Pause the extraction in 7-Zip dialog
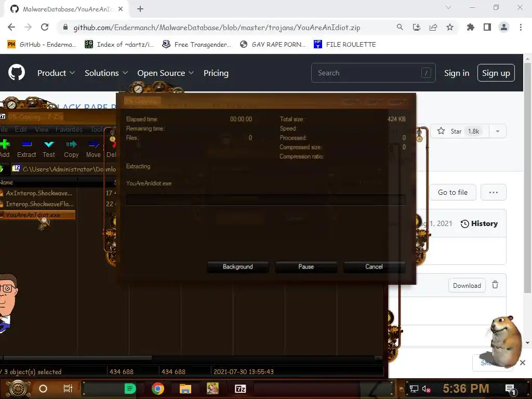532x399 pixels. [306, 267]
